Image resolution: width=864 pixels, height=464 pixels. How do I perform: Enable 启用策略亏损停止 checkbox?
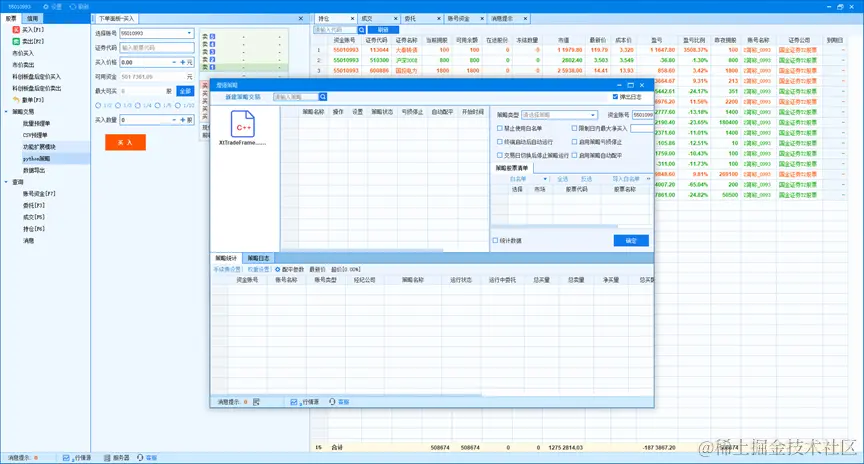click(x=574, y=142)
